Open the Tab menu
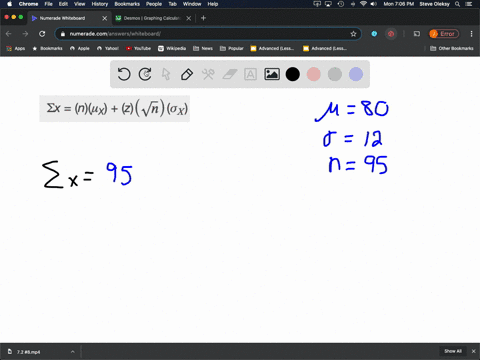 click(x=172, y=4)
